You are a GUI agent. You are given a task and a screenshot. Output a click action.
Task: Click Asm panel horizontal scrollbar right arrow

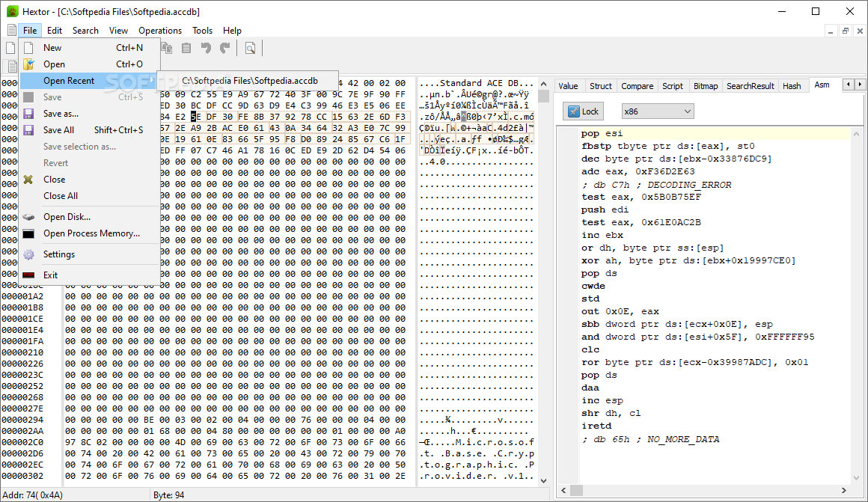tap(844, 490)
